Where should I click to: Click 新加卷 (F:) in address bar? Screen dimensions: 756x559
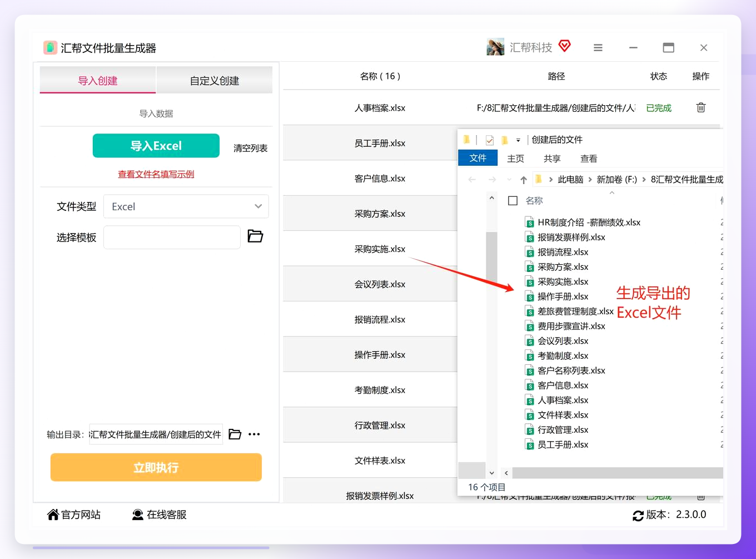pyautogui.click(x=616, y=179)
